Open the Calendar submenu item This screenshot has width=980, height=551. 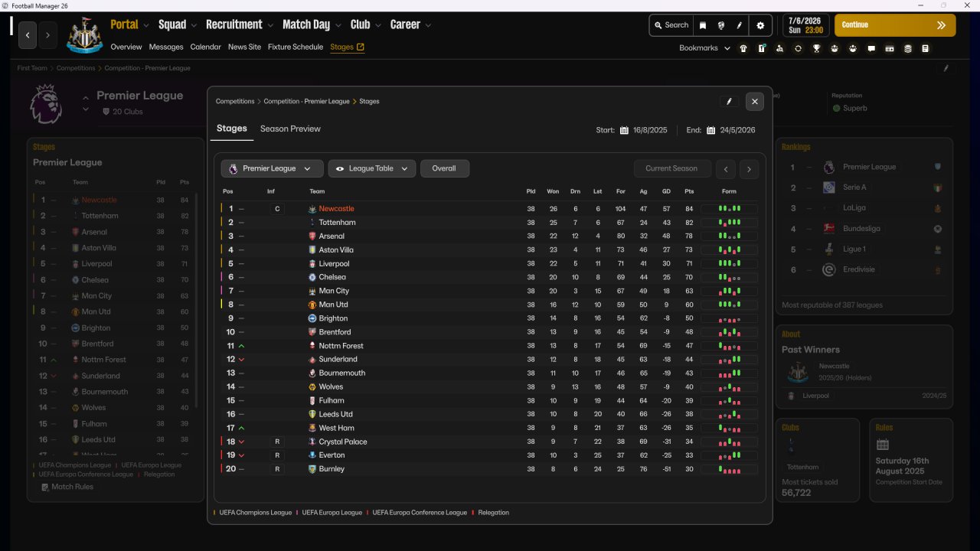click(206, 47)
